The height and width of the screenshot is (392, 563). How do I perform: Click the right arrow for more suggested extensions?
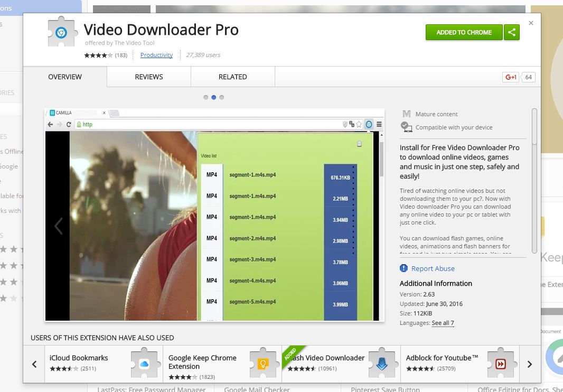pos(529,364)
